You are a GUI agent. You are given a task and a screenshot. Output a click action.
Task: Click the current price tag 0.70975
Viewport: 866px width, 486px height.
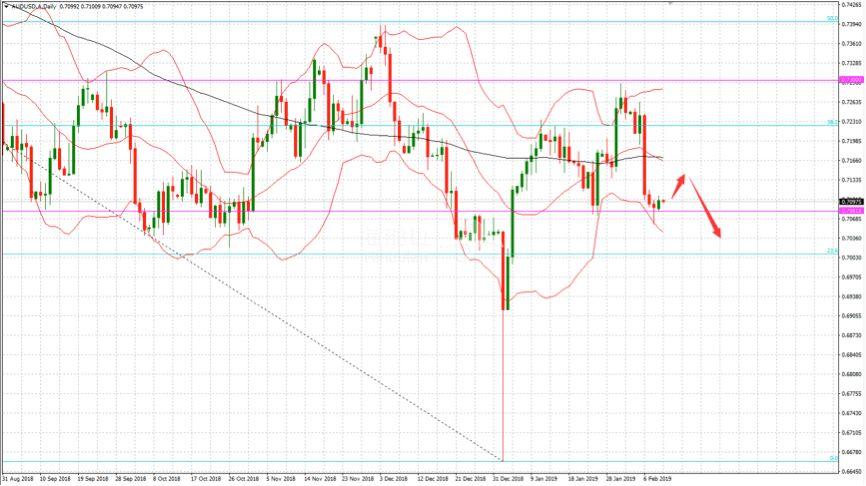click(x=851, y=201)
